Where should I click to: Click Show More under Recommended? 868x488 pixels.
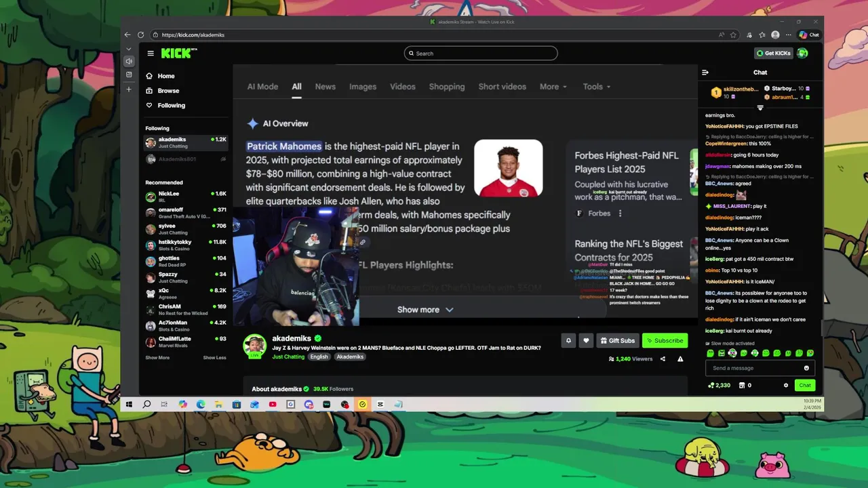(157, 357)
